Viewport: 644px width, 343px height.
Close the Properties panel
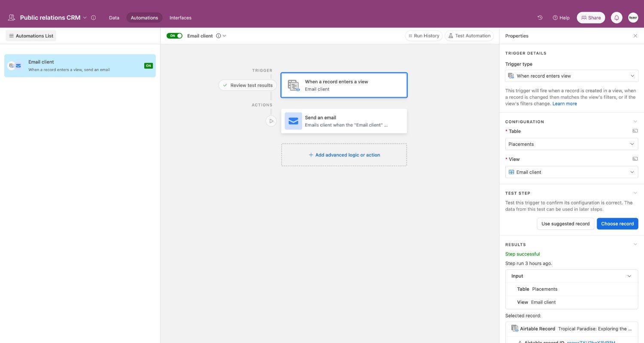(635, 36)
